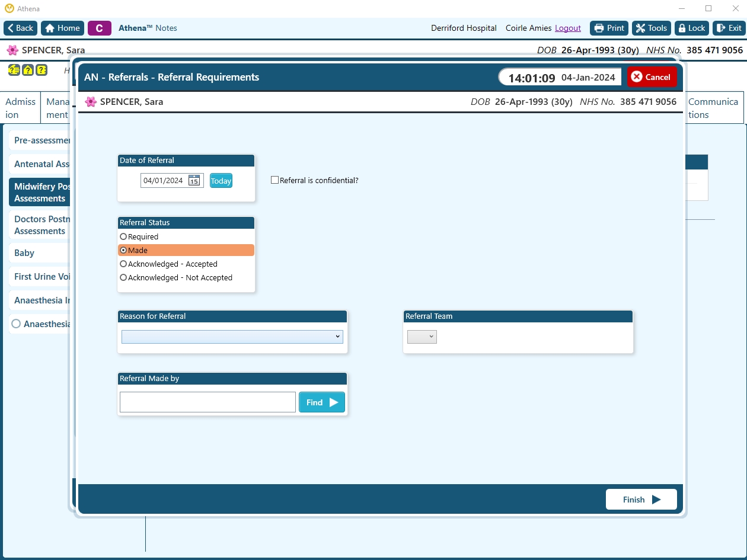This screenshot has height=560, width=747.
Task: Maximize the Athena window
Action: tap(708, 9)
